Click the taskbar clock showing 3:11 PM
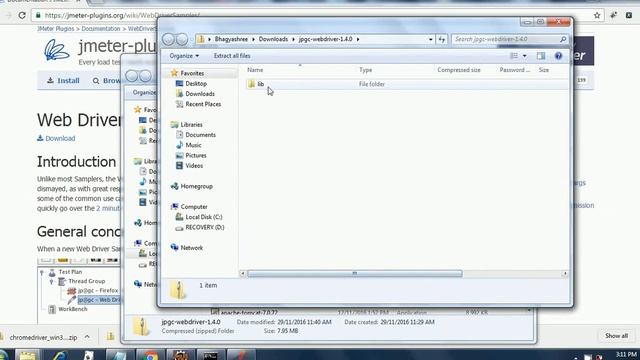 (626, 354)
